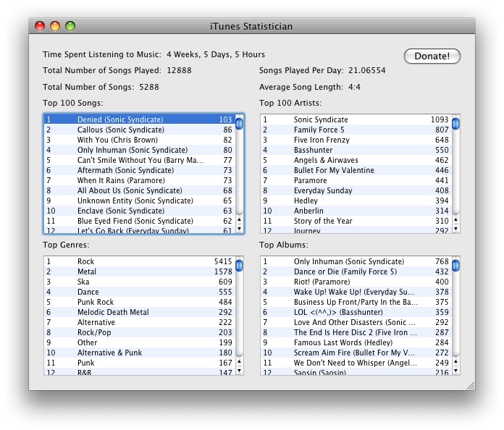Click the Donate! button
The width and height of the screenshot is (504, 430).
pos(432,56)
